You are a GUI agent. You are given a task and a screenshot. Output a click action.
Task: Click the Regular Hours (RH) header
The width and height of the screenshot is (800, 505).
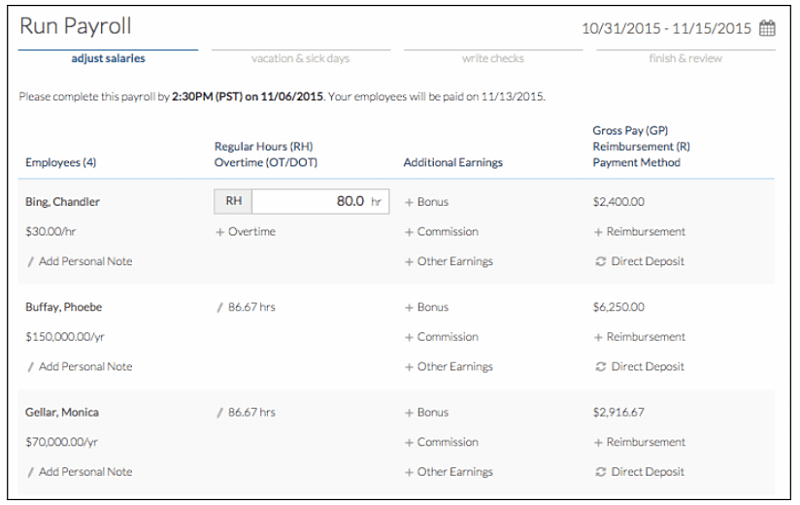point(264,146)
